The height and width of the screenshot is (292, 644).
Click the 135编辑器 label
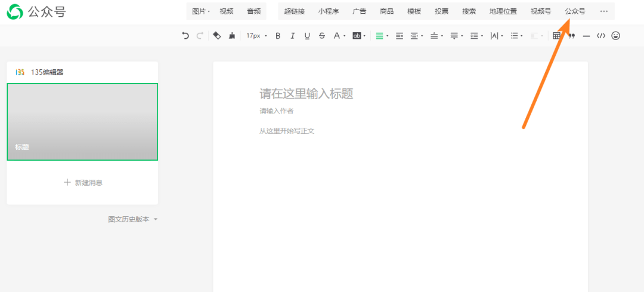point(47,72)
